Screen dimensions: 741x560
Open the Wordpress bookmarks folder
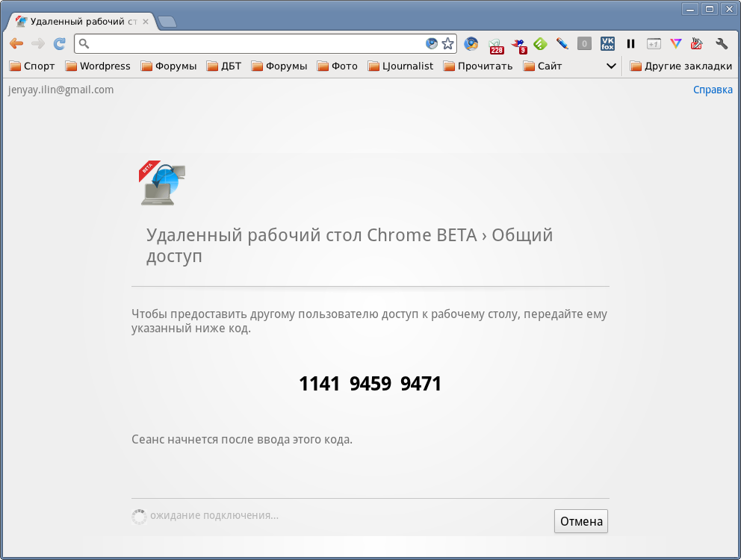[x=98, y=66]
